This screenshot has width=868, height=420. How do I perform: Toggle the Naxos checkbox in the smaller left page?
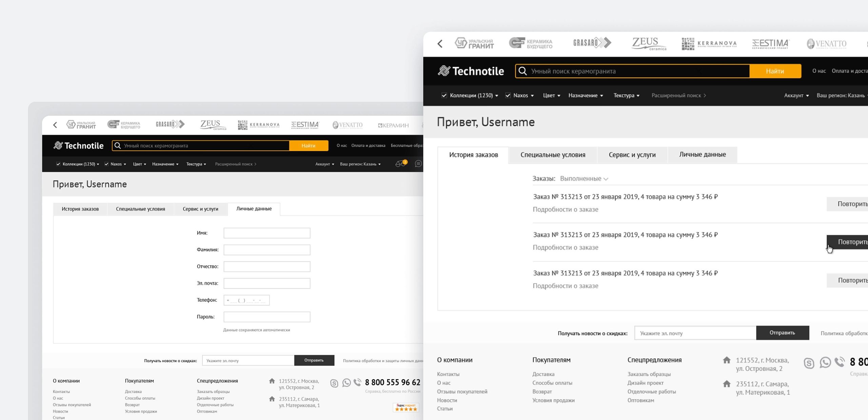106,164
